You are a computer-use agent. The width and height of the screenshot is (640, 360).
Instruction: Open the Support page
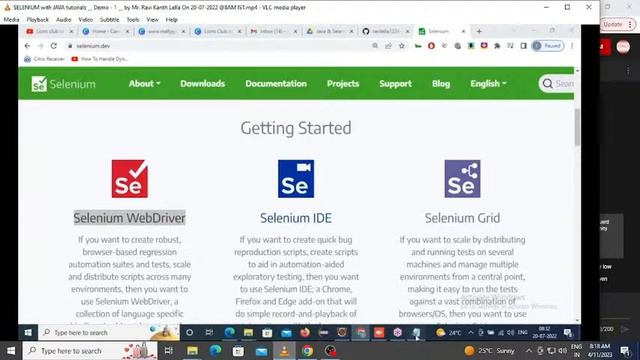(395, 84)
